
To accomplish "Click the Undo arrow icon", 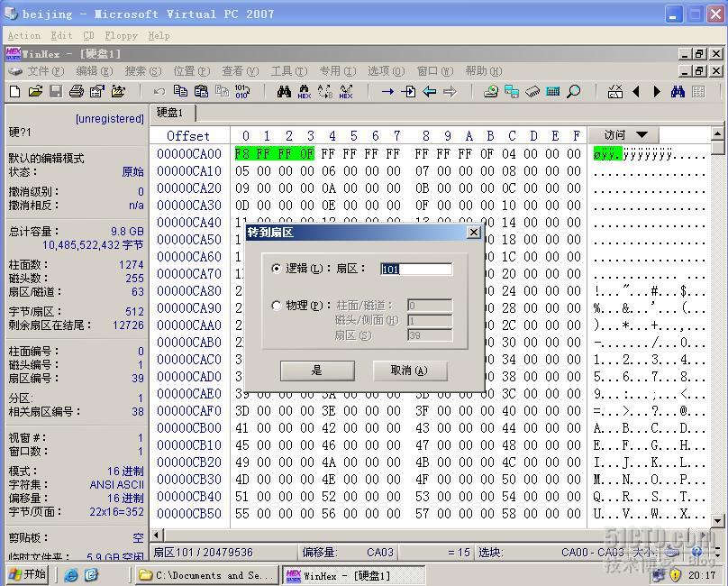I will coord(159,92).
